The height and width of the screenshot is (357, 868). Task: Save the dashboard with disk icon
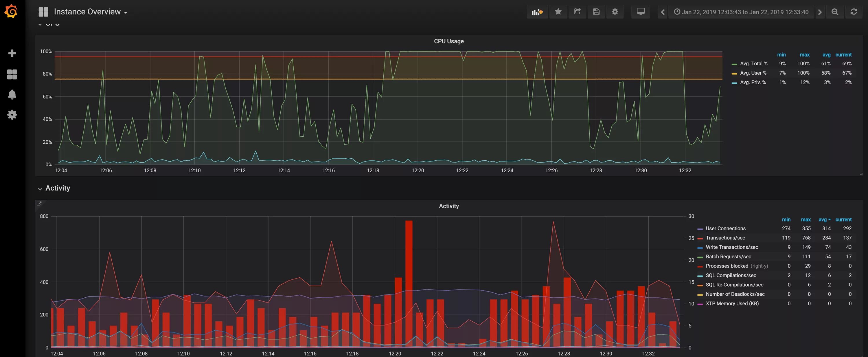pos(596,12)
